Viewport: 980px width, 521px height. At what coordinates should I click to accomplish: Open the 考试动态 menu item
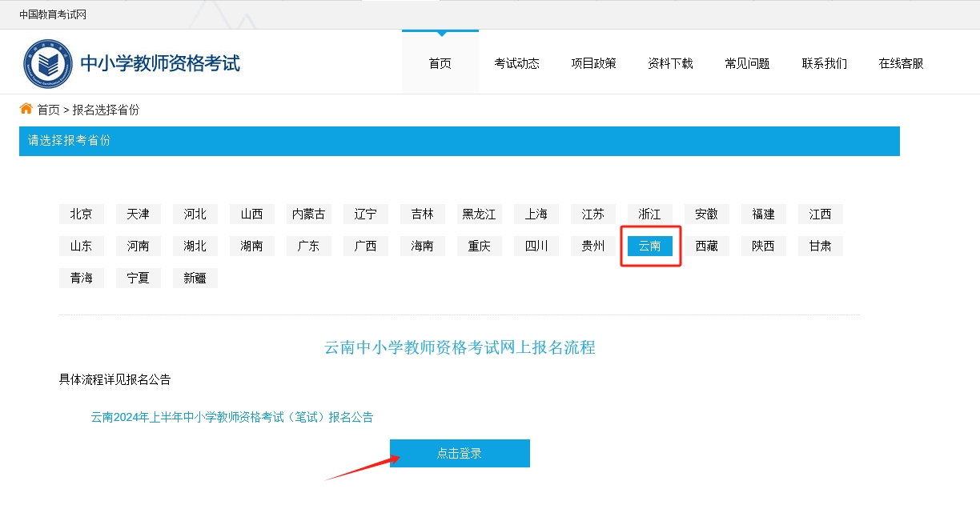point(516,63)
